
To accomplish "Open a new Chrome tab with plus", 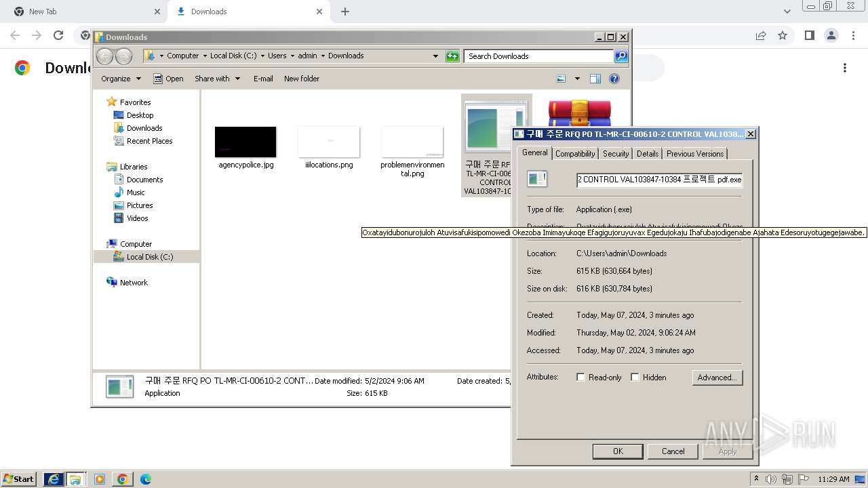I will (x=345, y=12).
